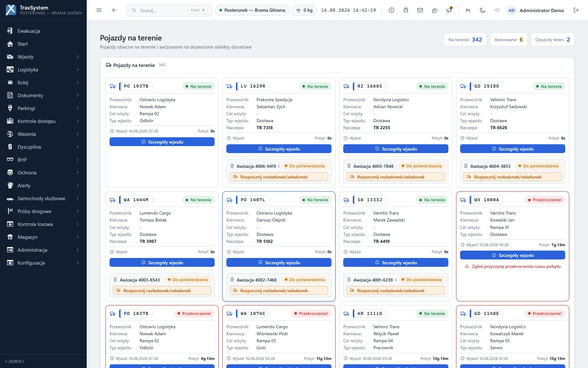Screen dimensions: 588x368
Task: Click the truck icon on SK 1333J card
Action: 346,200
